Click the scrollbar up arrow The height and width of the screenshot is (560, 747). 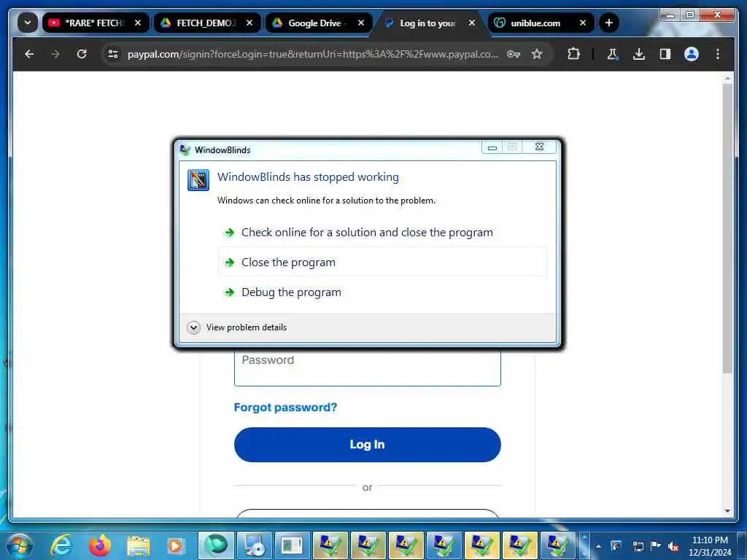point(727,77)
